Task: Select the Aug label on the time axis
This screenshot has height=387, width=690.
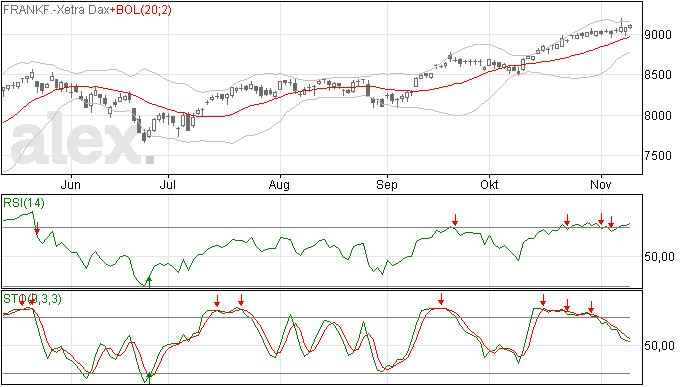Action: (x=279, y=185)
